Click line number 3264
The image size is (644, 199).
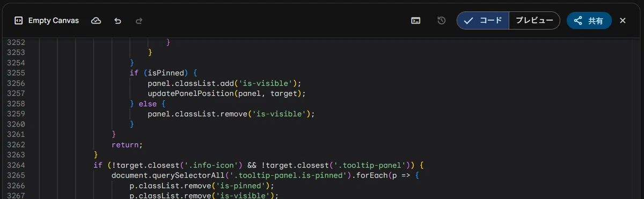[16, 165]
